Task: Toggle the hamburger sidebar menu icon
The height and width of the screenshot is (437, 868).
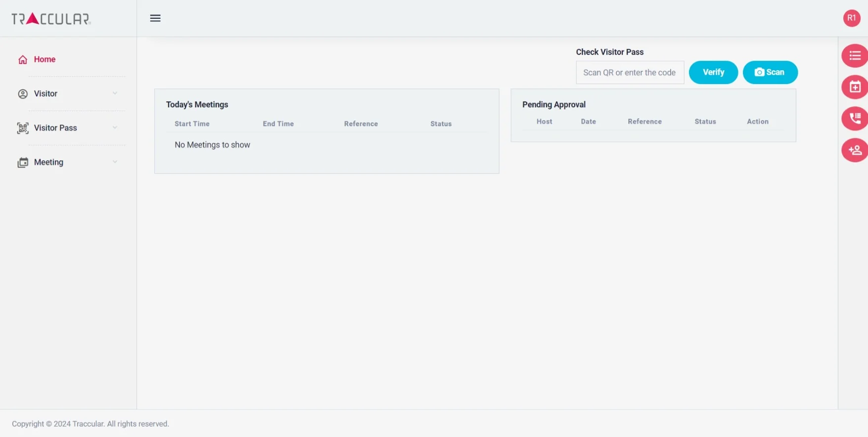Action: coord(155,18)
